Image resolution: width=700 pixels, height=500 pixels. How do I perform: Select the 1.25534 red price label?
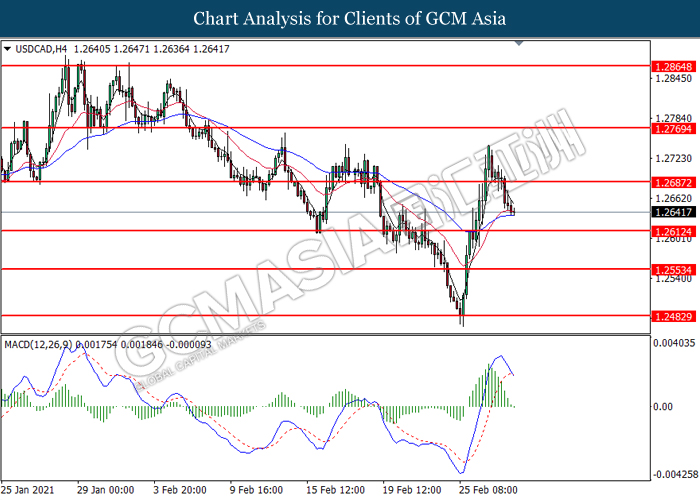tap(673, 270)
